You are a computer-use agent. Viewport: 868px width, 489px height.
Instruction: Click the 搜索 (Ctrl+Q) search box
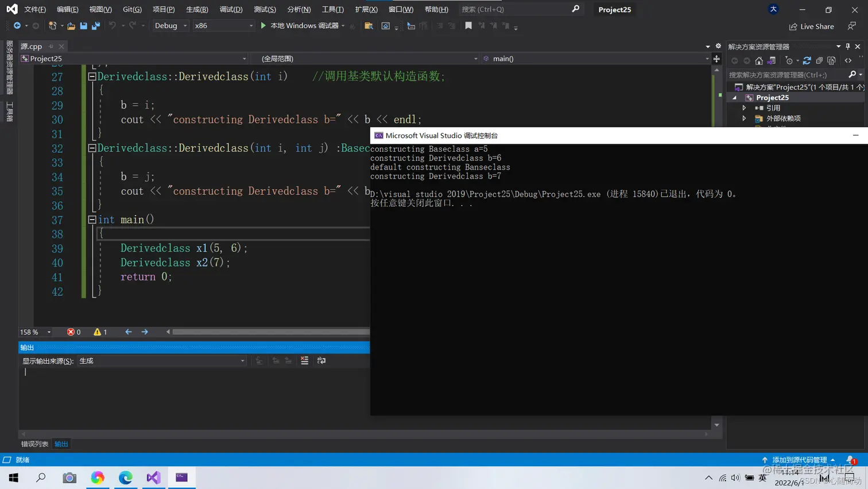pyautogui.click(x=520, y=9)
